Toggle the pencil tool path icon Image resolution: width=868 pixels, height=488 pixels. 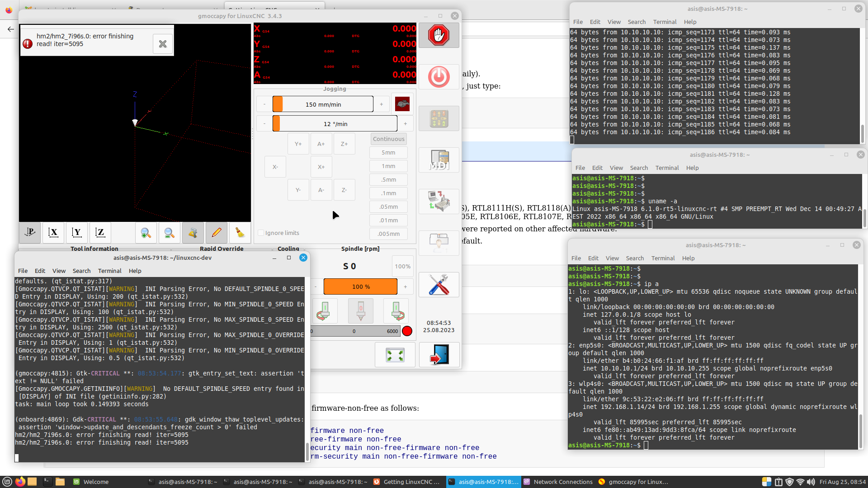(x=216, y=233)
